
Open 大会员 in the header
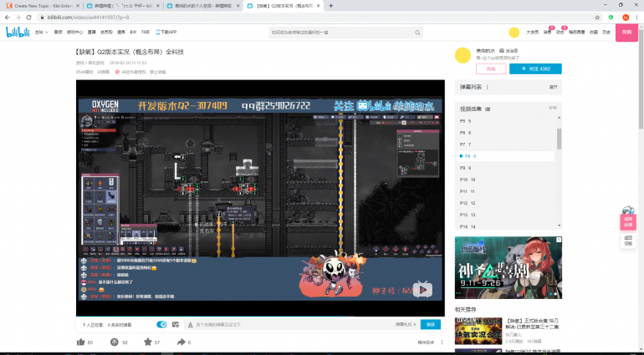(532, 32)
